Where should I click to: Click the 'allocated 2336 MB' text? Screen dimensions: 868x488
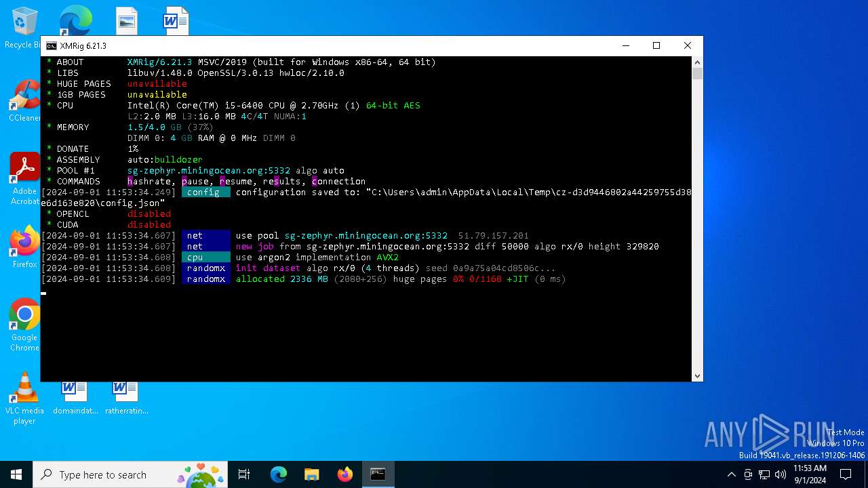tap(282, 279)
